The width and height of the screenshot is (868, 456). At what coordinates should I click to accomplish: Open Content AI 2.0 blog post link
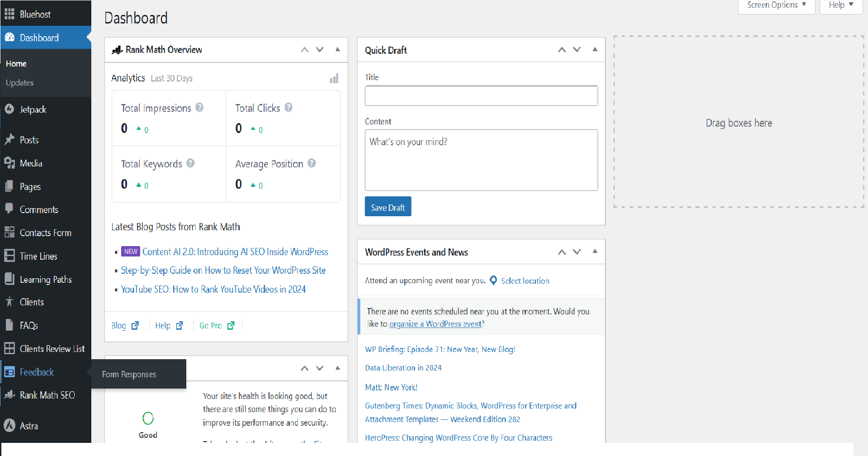coord(235,252)
